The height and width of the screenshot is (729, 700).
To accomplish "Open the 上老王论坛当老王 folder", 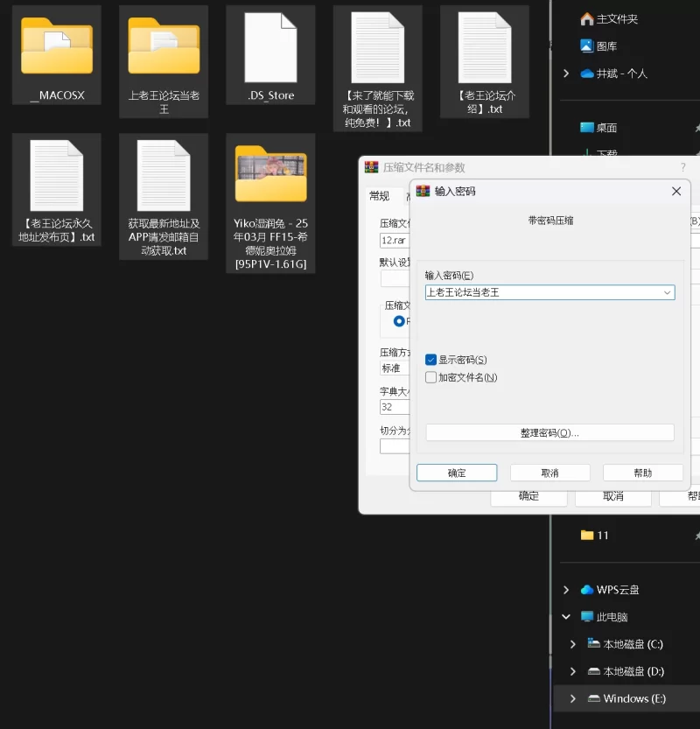I will point(164,49).
